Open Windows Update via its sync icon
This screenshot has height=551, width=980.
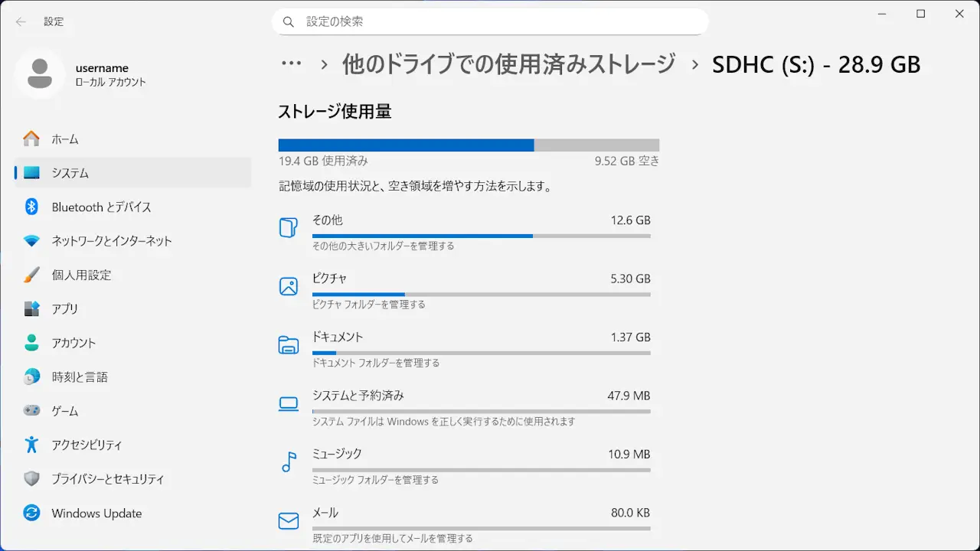coord(31,513)
